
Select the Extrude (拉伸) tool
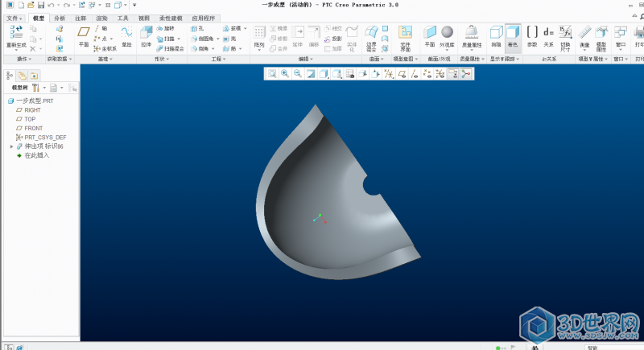[147, 36]
